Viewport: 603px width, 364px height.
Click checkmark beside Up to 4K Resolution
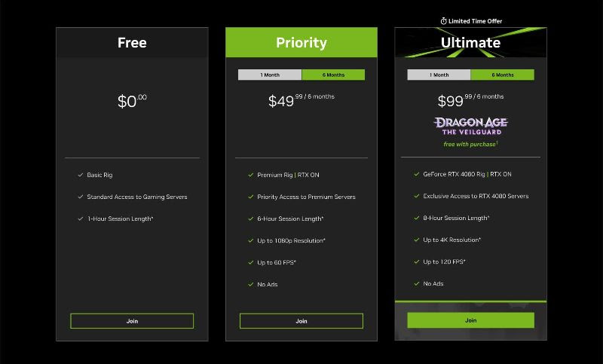click(417, 240)
